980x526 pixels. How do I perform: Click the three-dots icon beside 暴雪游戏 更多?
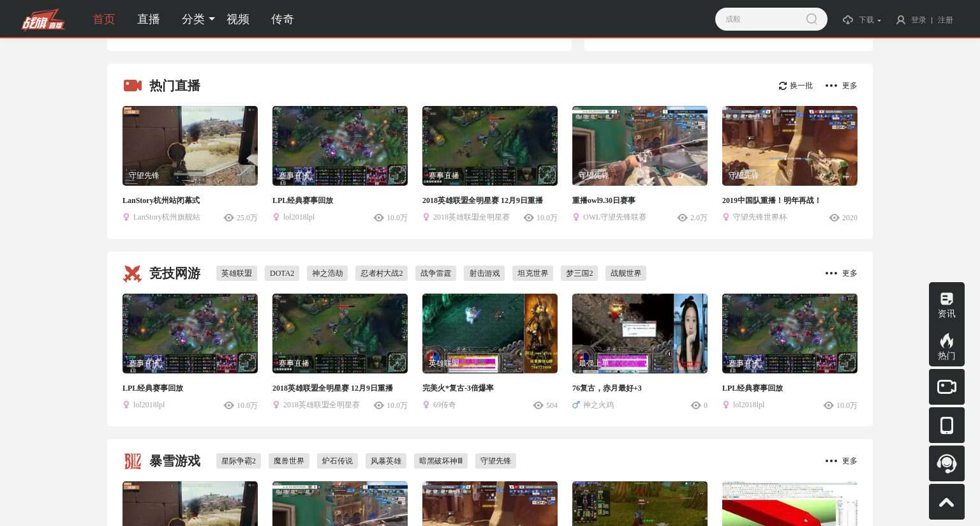pyautogui.click(x=831, y=461)
